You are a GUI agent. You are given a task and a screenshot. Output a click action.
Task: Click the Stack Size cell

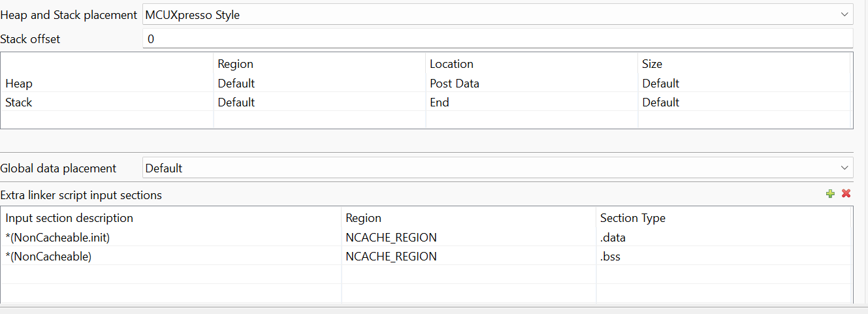[x=661, y=102]
